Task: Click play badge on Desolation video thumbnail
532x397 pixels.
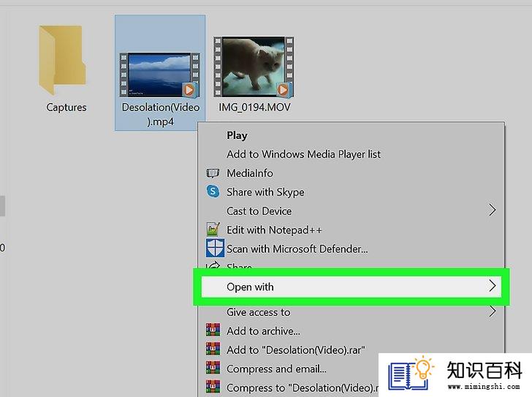Action: point(189,90)
